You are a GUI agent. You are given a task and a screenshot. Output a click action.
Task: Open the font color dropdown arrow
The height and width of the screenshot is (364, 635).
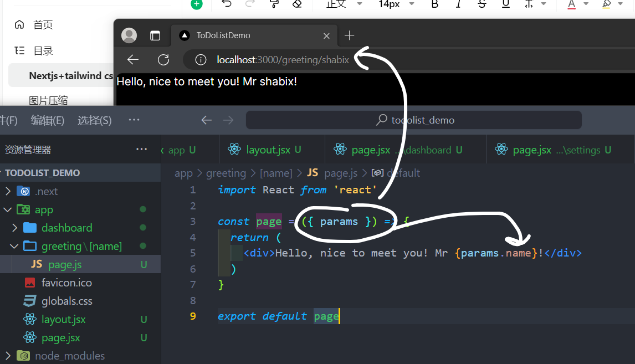(586, 4)
